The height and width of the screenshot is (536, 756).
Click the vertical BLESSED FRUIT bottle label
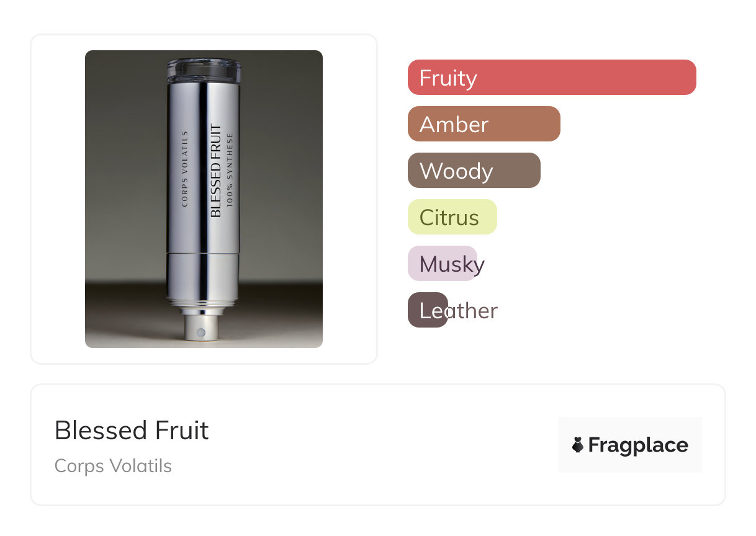215,171
